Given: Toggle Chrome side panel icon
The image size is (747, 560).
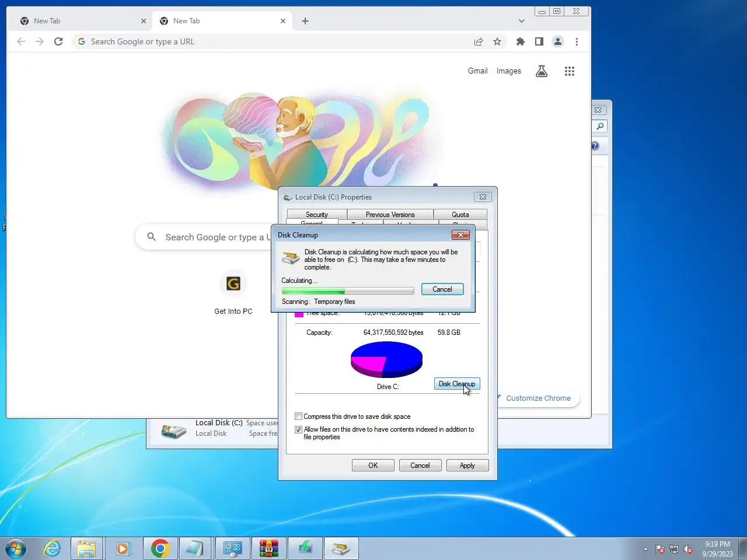Looking at the screenshot, I should pos(539,41).
